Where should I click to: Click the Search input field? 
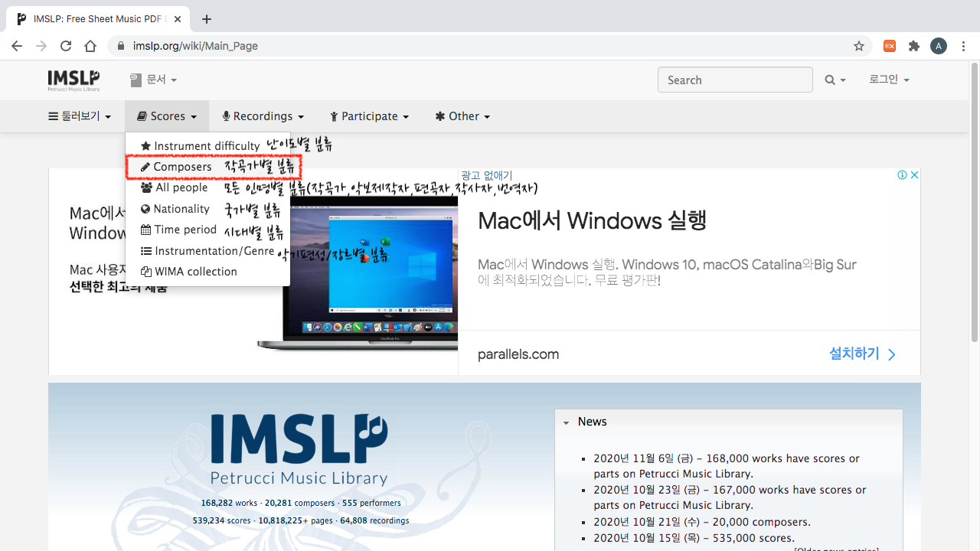[735, 80]
